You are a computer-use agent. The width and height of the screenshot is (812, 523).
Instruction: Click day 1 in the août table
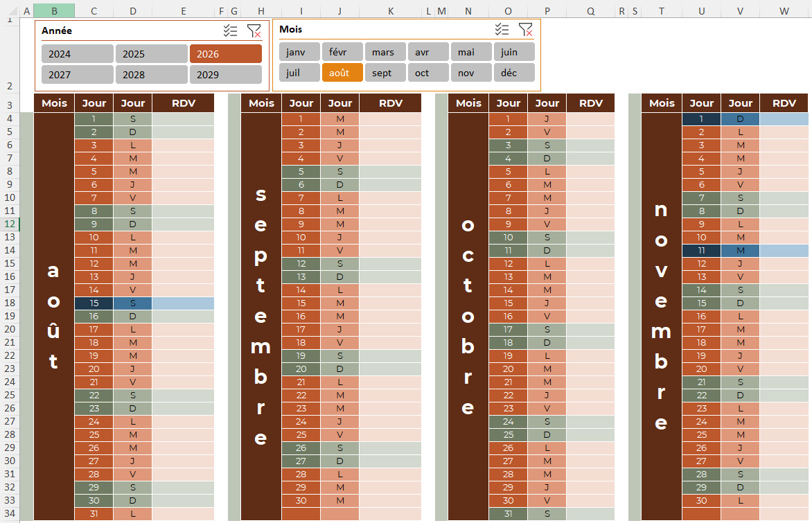point(94,118)
